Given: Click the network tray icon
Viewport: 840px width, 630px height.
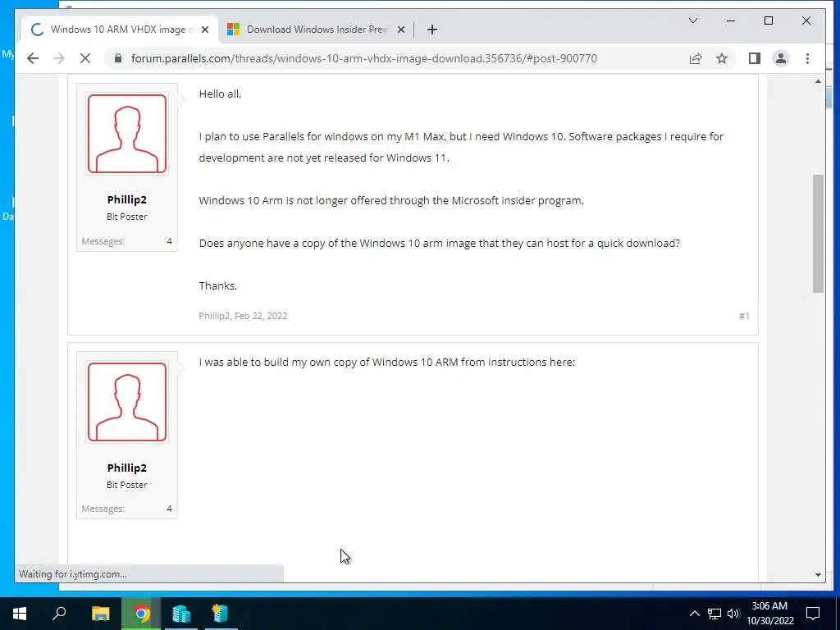Looking at the screenshot, I should pyautogui.click(x=714, y=614).
